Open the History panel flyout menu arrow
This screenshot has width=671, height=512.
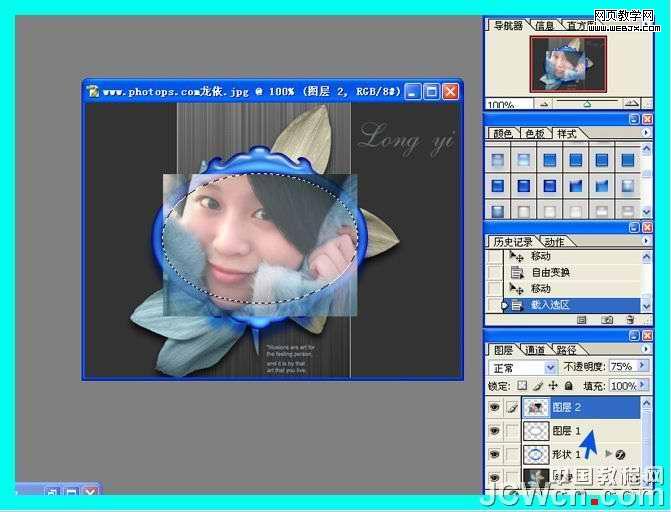[646, 241]
